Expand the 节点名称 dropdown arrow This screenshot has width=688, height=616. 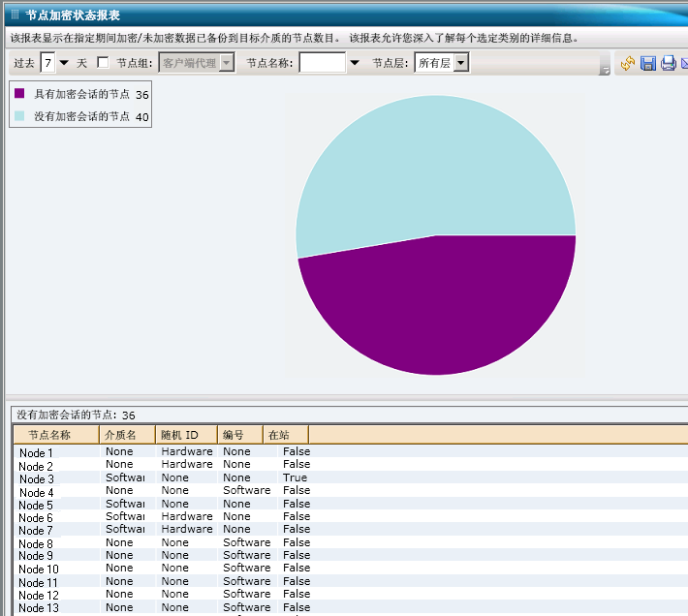tap(354, 63)
